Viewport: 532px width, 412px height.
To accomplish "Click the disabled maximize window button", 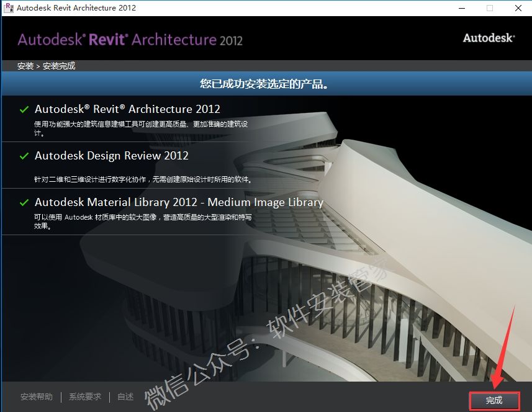I will click(x=489, y=8).
